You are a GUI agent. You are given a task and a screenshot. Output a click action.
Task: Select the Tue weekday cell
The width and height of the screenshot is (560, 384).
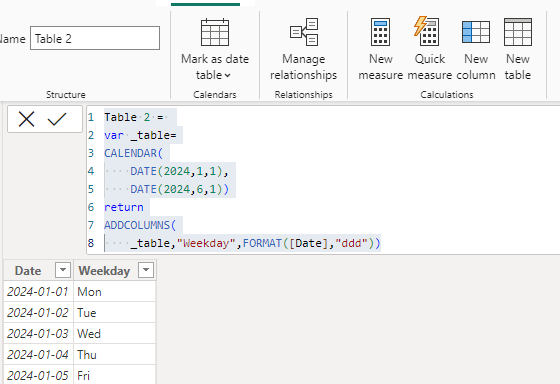tap(115, 313)
